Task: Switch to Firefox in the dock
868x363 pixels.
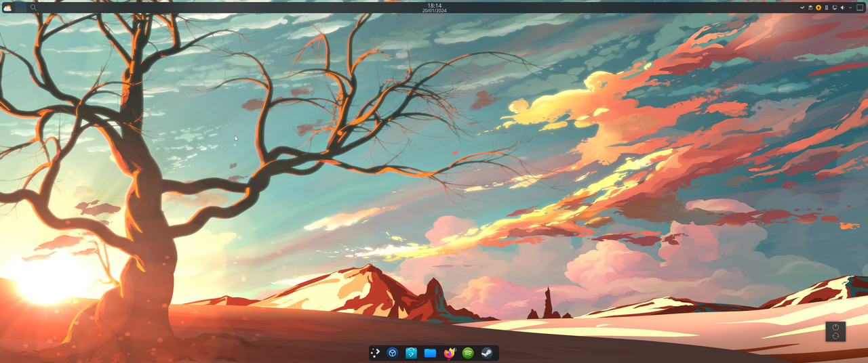Action: click(449, 353)
